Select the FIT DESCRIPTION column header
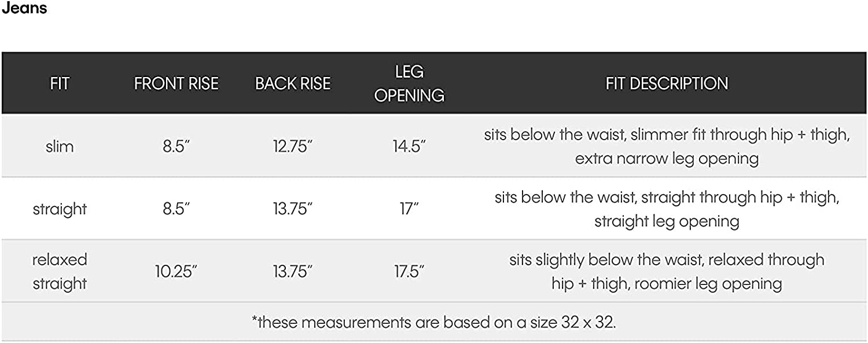The image size is (868, 343). (x=667, y=83)
